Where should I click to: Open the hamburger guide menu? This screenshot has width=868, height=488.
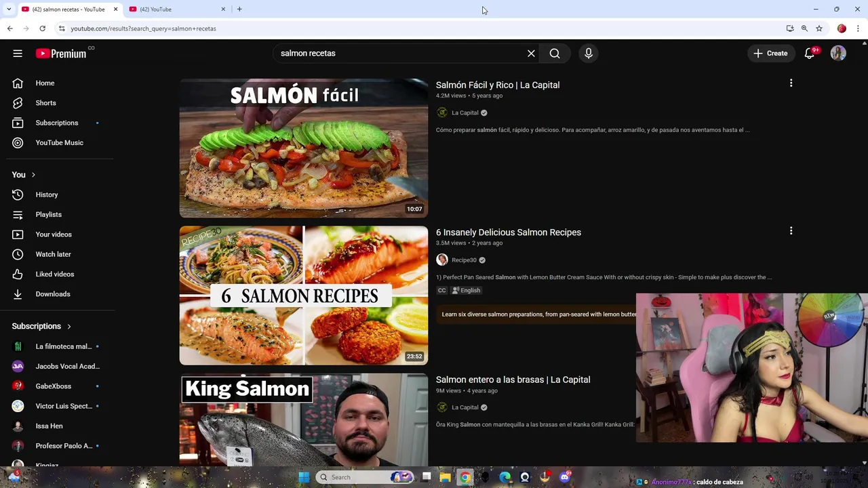click(x=18, y=54)
